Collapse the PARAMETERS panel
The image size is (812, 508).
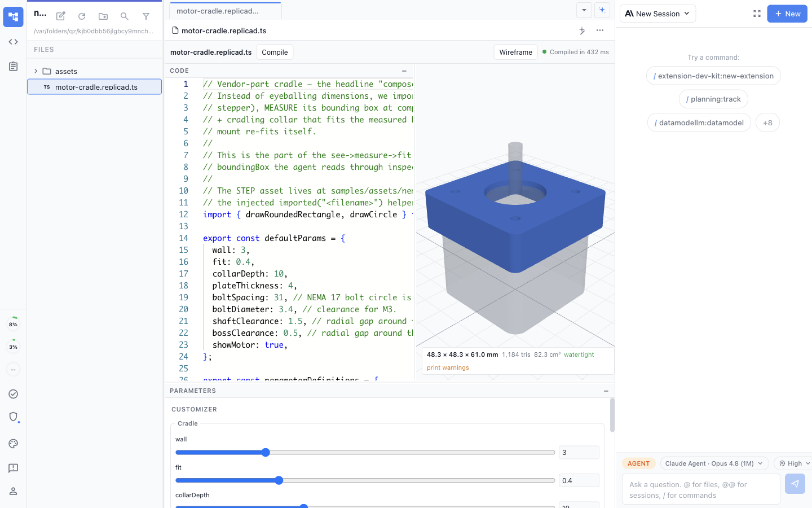pos(606,391)
